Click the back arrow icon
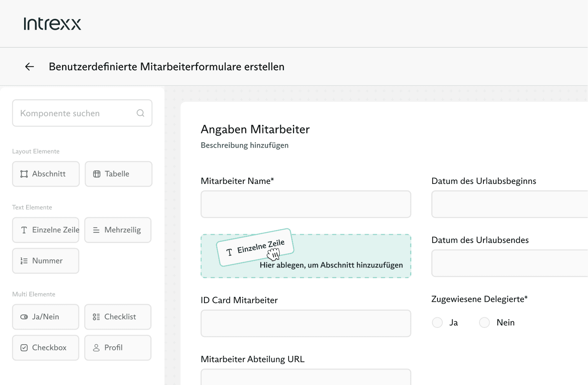588x385 pixels. tap(29, 66)
